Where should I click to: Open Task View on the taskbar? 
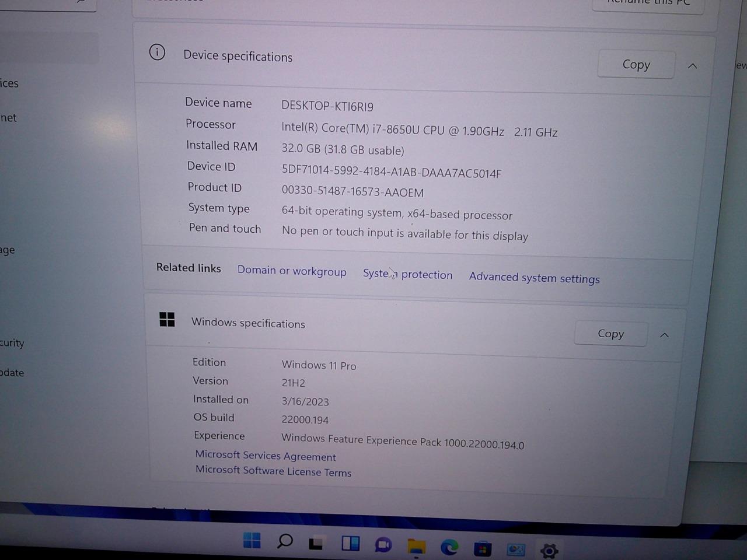(x=316, y=543)
